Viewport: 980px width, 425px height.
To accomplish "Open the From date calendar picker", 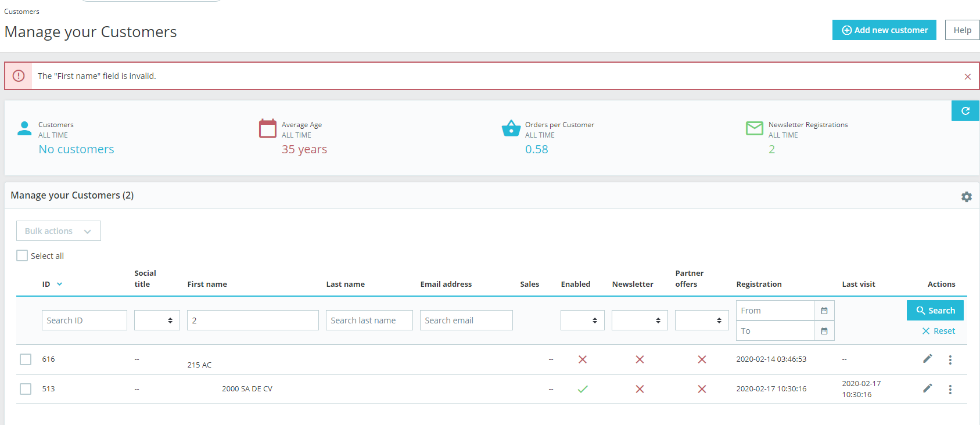I will pyautogui.click(x=824, y=311).
